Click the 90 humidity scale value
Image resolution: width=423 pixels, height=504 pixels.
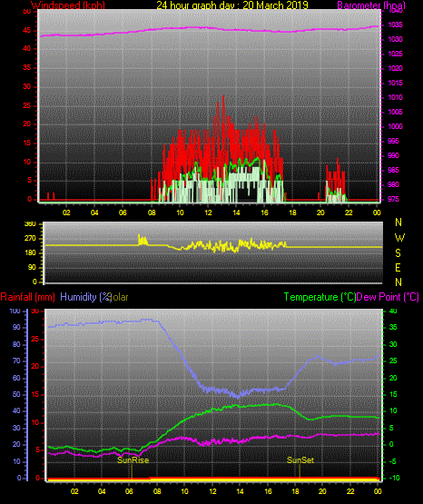(16, 327)
